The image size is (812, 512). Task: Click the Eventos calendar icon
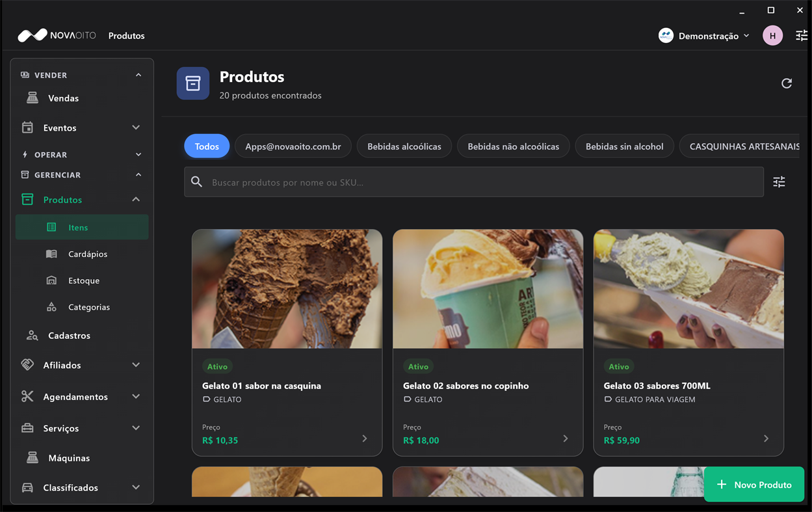(x=27, y=128)
